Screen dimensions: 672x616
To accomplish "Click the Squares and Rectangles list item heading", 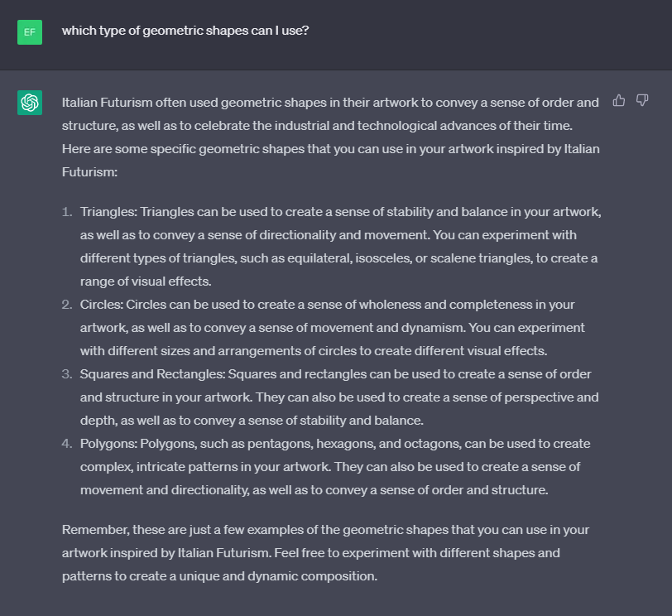I will click(152, 373).
